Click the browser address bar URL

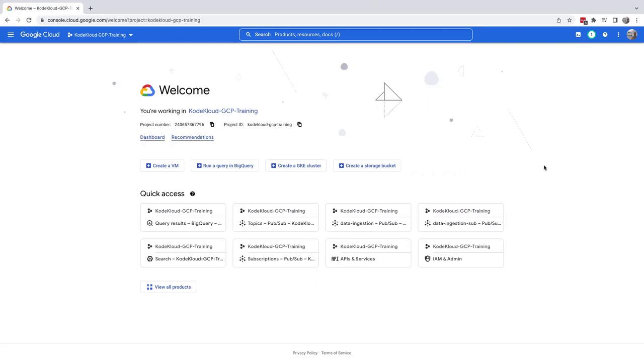[124, 20]
